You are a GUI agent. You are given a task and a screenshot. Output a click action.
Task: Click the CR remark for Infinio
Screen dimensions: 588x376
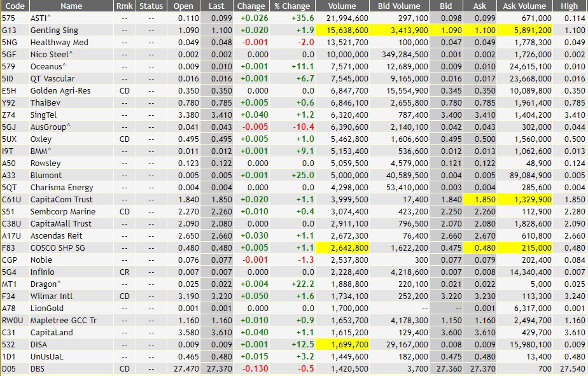pos(125,272)
